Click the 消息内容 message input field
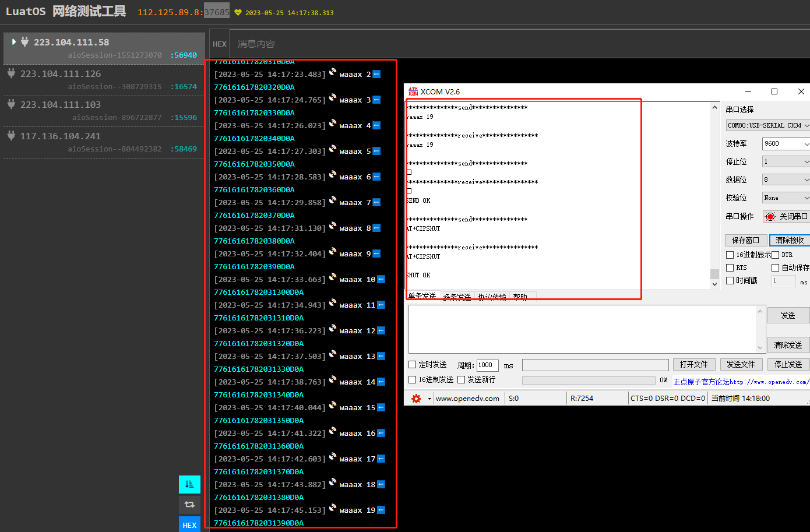This screenshot has width=810, height=532. (520, 44)
